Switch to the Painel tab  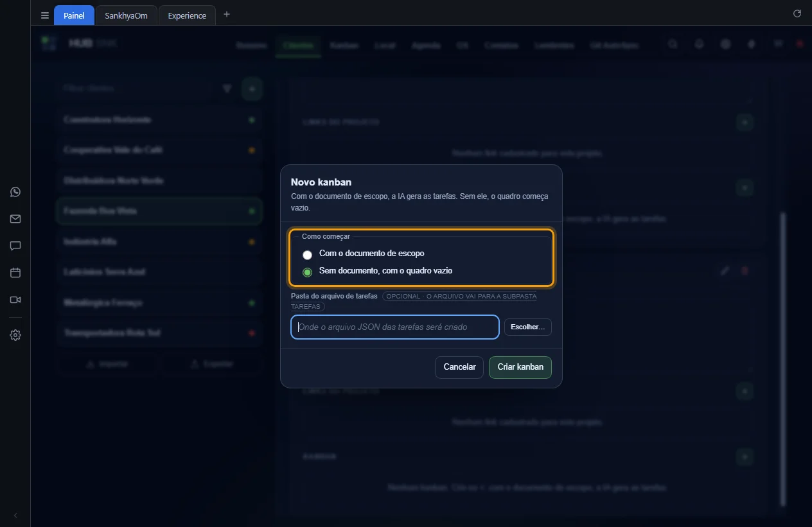(74, 15)
